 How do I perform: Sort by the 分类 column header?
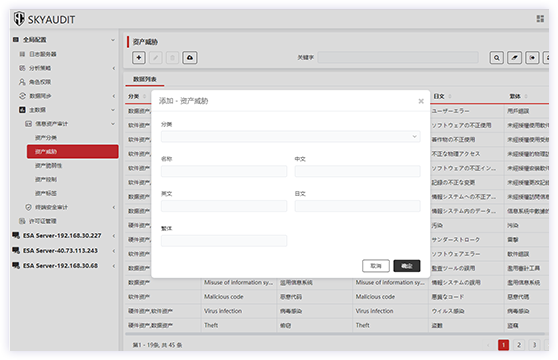[137, 96]
